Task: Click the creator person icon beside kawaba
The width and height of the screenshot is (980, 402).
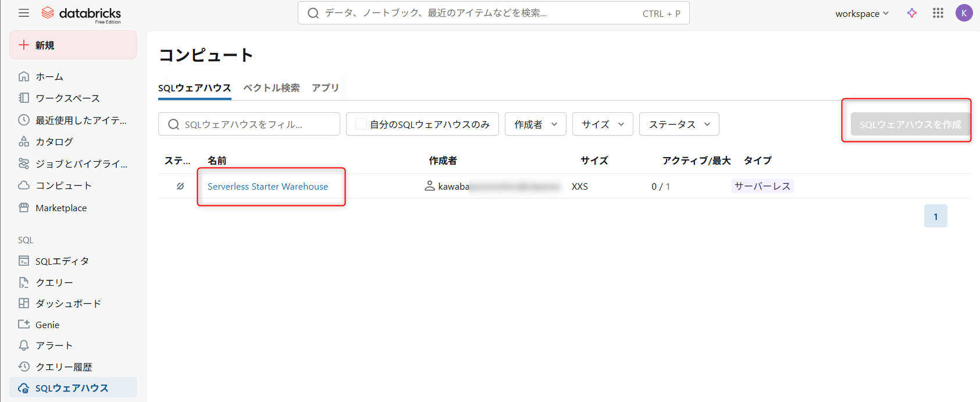Action: 430,186
